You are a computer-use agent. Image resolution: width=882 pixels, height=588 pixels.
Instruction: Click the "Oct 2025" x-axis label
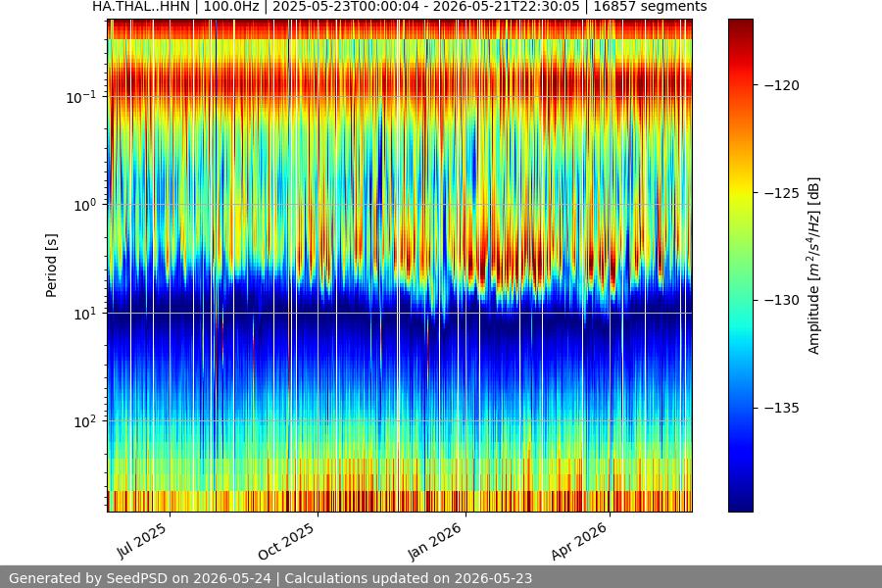coord(286,541)
